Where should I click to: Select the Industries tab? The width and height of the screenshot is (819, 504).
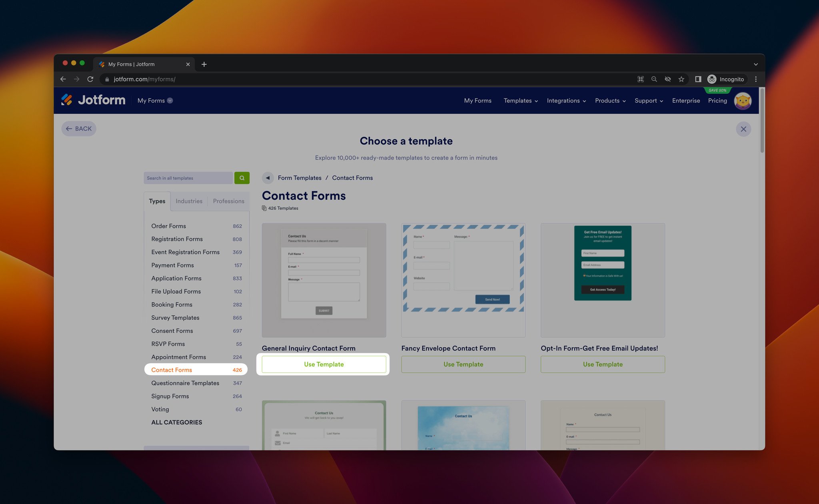(188, 201)
